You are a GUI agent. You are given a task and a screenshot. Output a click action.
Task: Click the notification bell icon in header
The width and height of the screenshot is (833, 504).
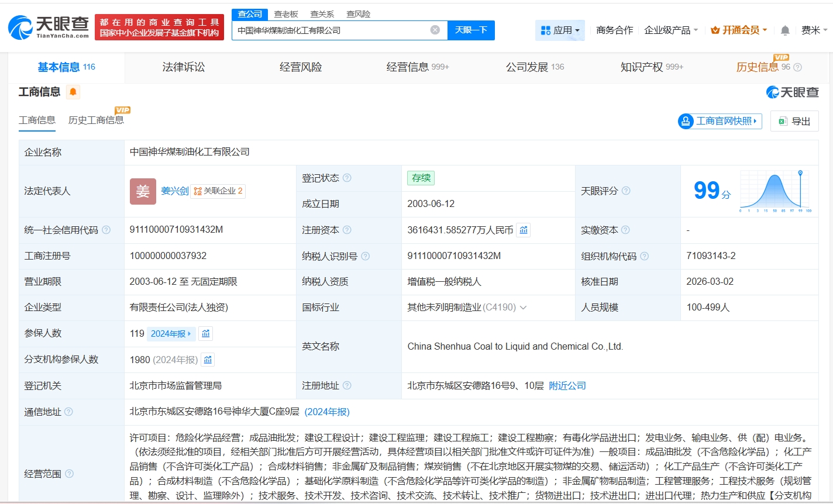coord(785,30)
